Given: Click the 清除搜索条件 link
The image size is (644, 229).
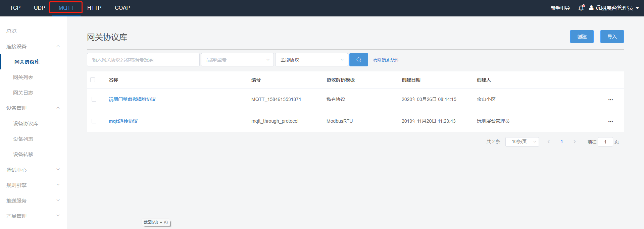Looking at the screenshot, I should (x=386, y=60).
